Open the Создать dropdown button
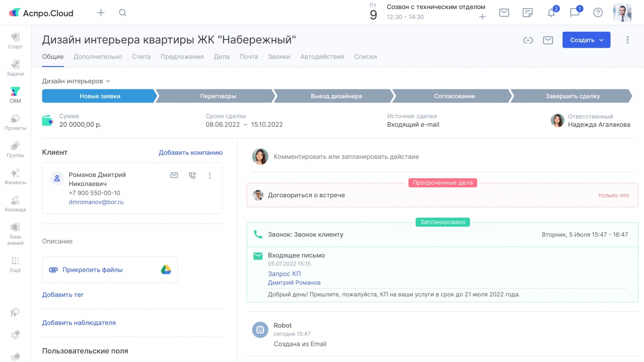This screenshot has width=644, height=362. click(x=586, y=40)
